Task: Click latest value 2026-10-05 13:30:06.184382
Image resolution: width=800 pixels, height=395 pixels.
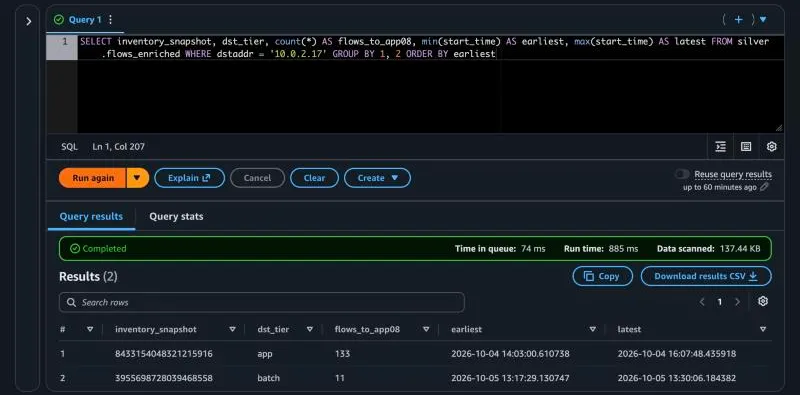Action: coord(677,378)
